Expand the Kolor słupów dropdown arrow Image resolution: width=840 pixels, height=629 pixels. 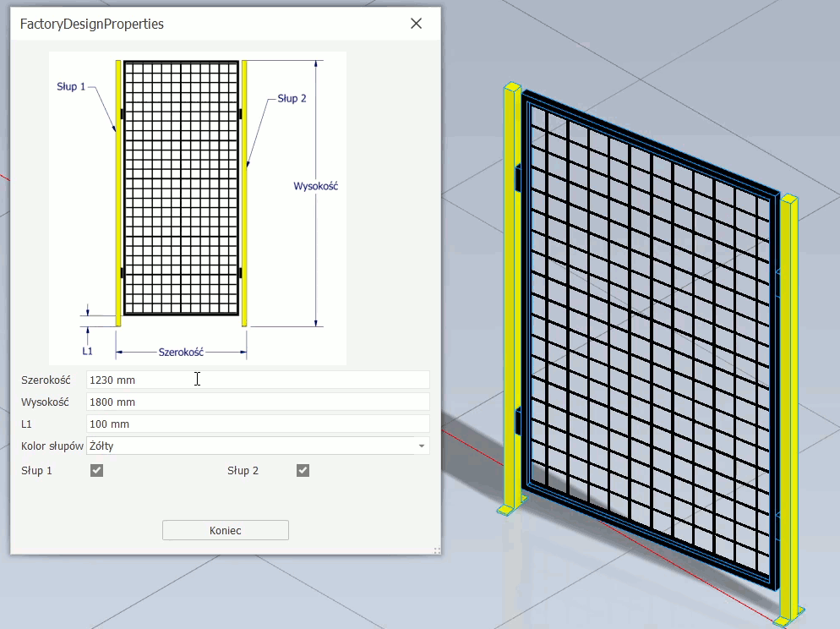click(x=421, y=446)
